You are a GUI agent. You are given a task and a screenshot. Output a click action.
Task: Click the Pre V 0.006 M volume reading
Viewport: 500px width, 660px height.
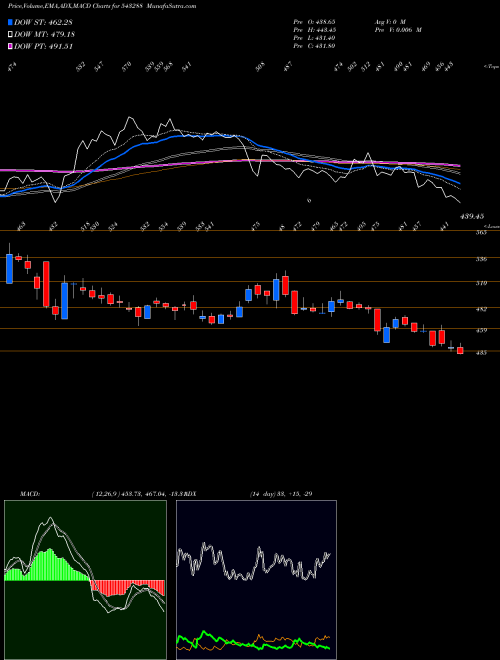point(397,30)
